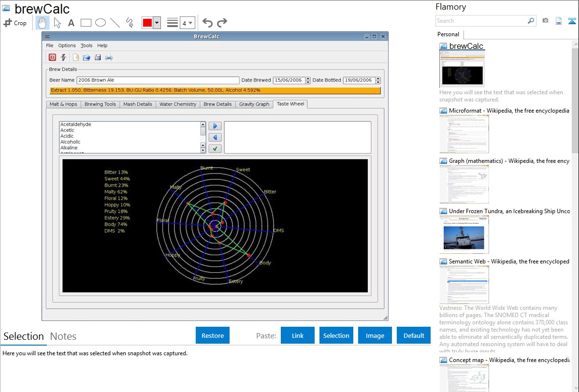Activate the hand pan tool

(43, 23)
